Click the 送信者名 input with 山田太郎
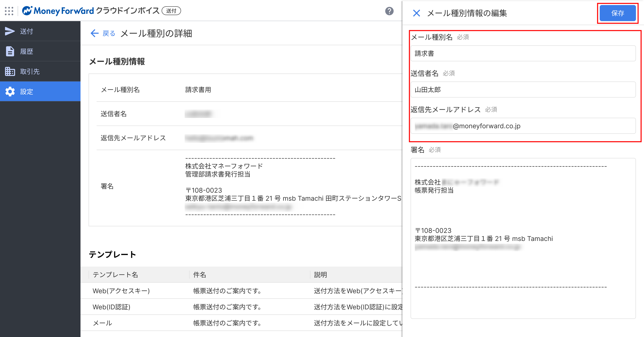 pyautogui.click(x=523, y=90)
